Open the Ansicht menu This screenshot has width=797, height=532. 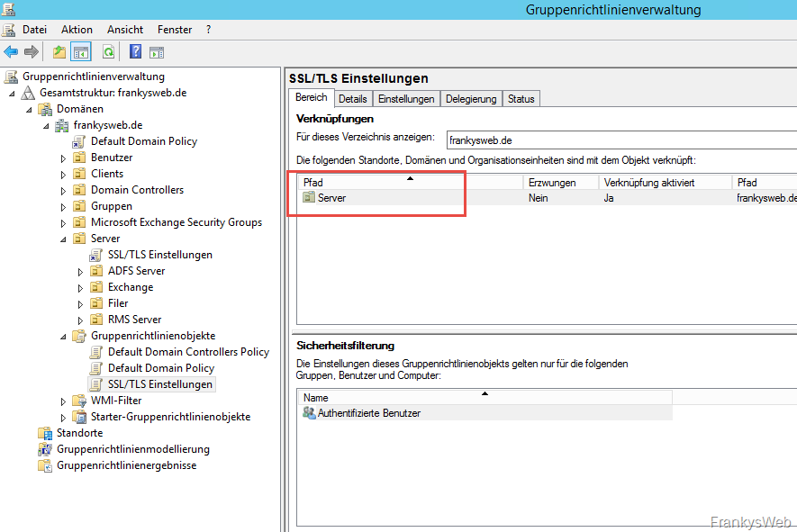(x=125, y=30)
